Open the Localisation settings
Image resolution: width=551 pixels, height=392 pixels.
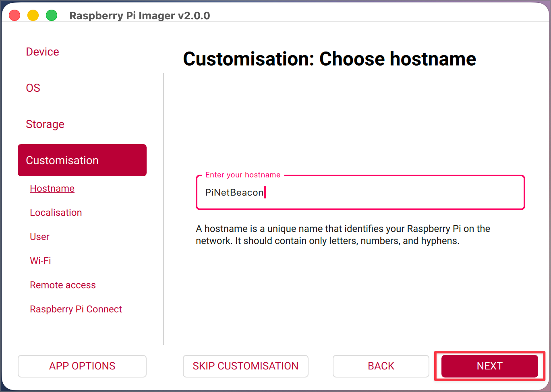click(56, 213)
